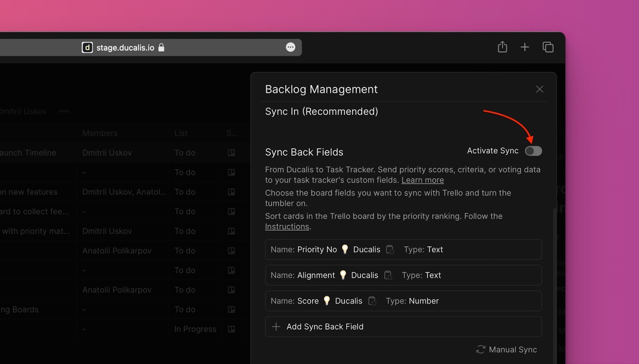Open the address bar more options button
The width and height of the screenshot is (639, 364).
tap(290, 47)
